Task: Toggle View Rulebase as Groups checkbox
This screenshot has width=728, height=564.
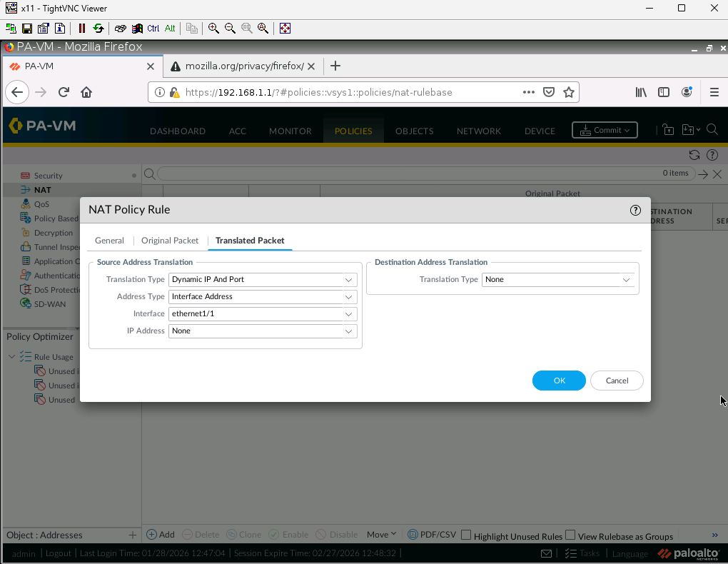Action: [x=570, y=535]
